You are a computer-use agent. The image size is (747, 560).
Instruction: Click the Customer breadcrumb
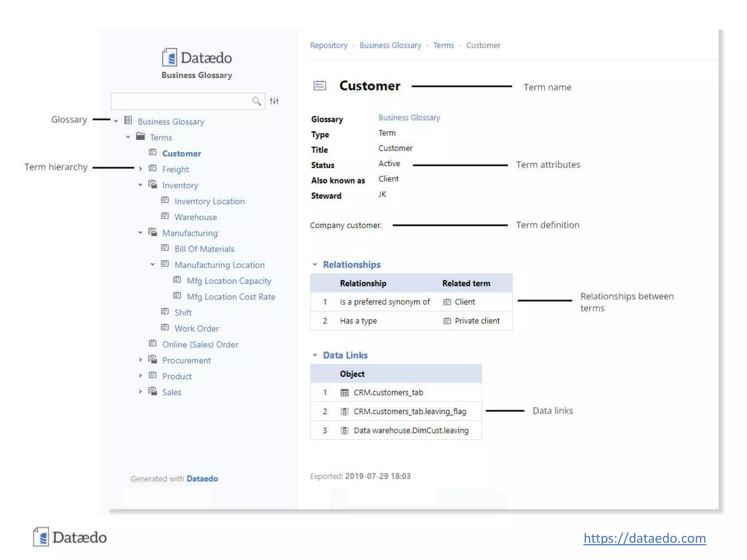[x=483, y=45]
